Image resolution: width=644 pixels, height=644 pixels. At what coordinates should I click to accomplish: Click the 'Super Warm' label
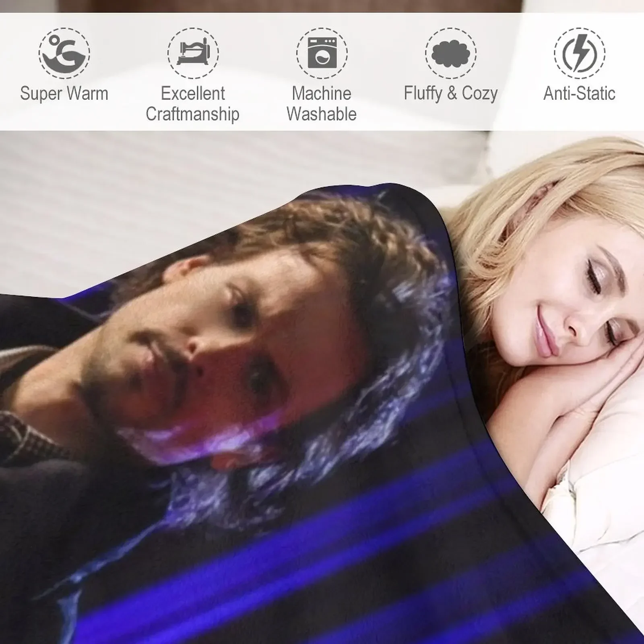[x=64, y=94]
